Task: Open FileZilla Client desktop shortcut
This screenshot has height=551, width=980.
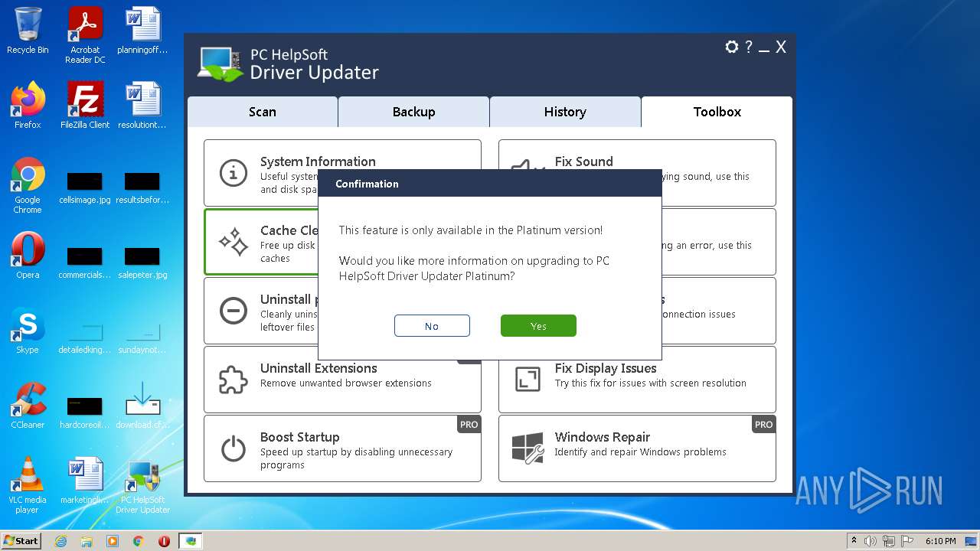Action: click(85, 106)
